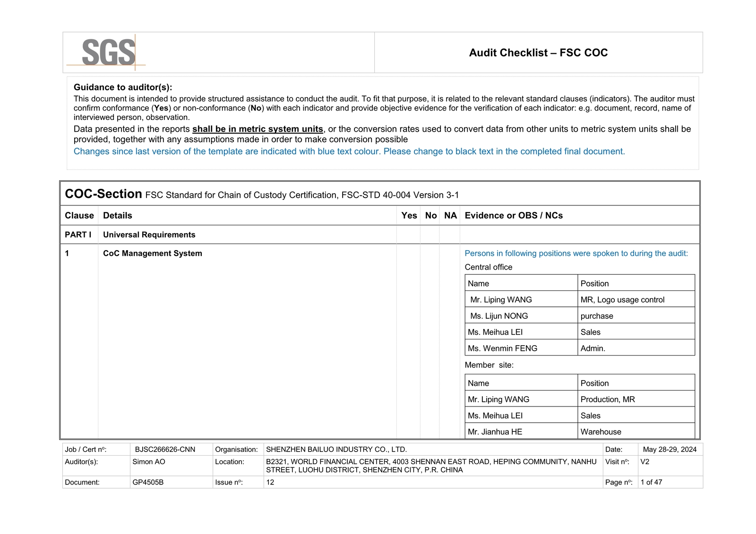756x534 pixels.
Task: Click the blue 'Persons in following positions' text
Action: tap(576, 254)
